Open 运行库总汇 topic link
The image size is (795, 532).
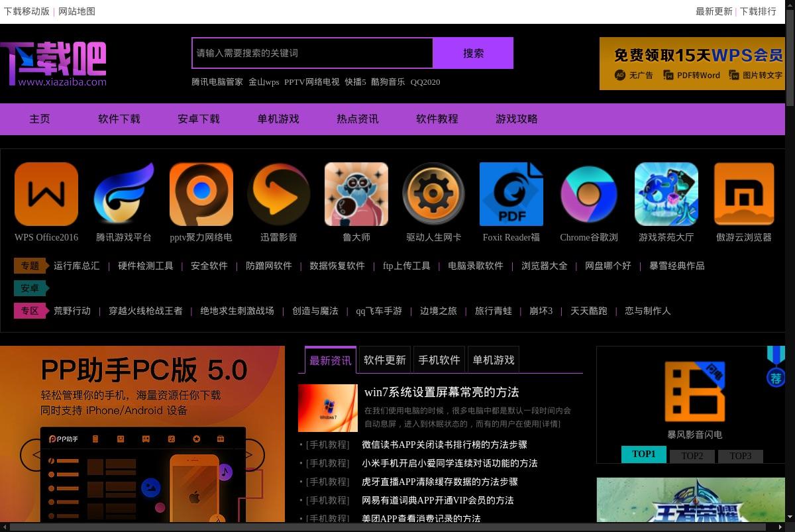(x=77, y=266)
